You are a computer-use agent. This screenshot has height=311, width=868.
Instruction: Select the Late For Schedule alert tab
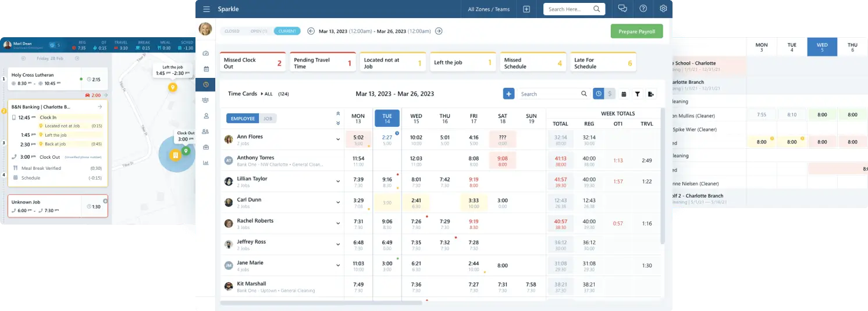[603, 63]
